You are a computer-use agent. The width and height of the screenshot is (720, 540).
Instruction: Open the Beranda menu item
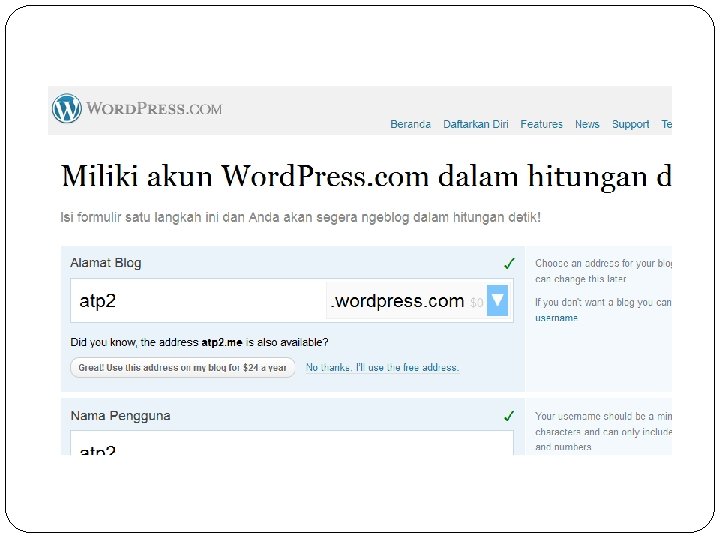411,124
